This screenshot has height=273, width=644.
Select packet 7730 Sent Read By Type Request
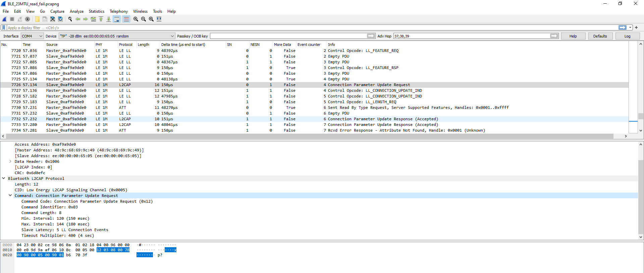[314, 108]
